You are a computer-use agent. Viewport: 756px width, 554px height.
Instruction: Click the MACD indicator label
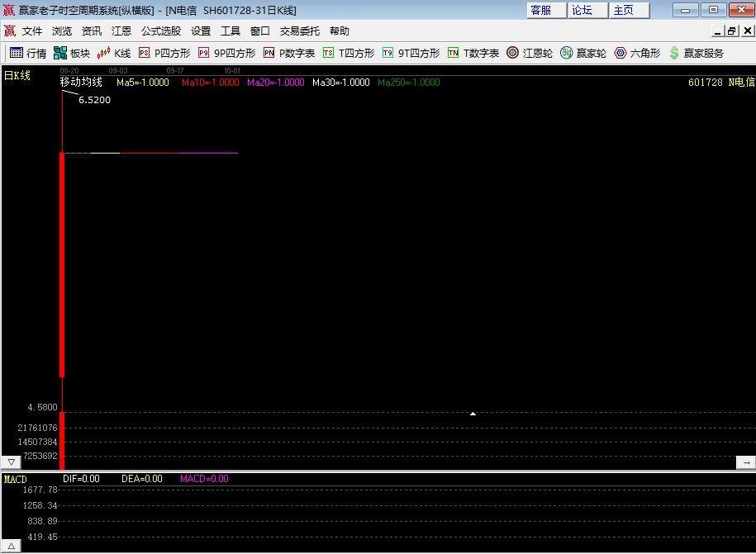point(16,479)
